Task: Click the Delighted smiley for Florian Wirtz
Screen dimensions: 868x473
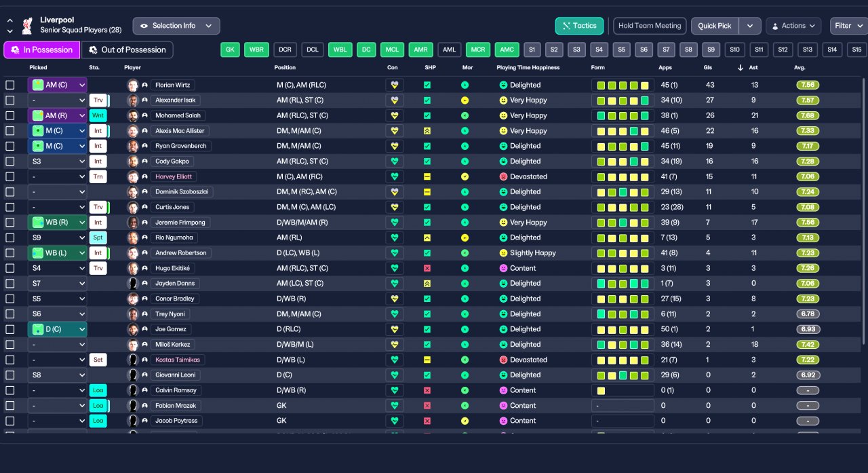Action: pyautogui.click(x=504, y=86)
